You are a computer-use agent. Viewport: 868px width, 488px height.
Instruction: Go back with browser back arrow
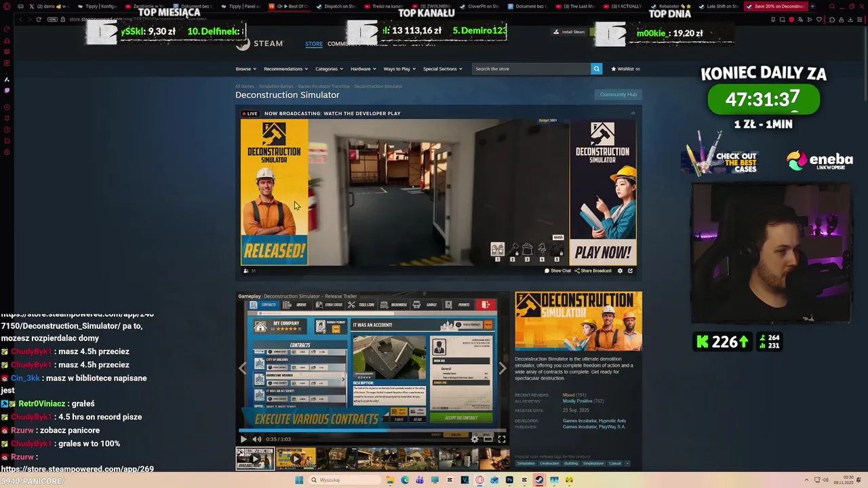pos(20,19)
